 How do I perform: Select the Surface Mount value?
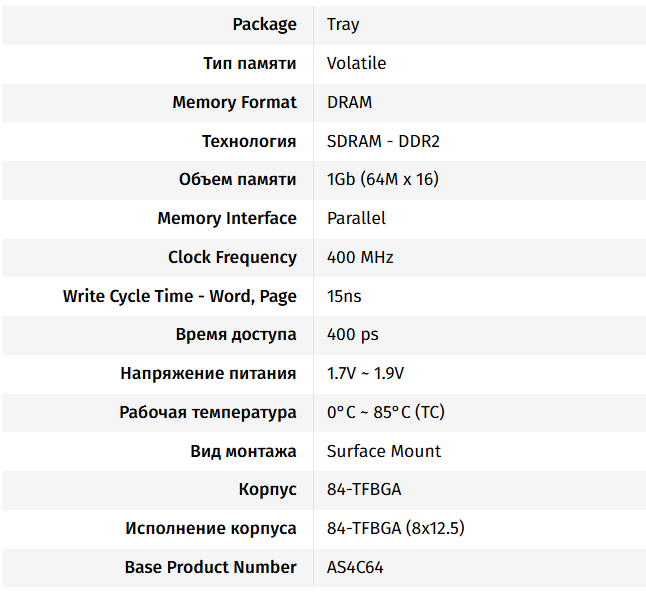[384, 451]
